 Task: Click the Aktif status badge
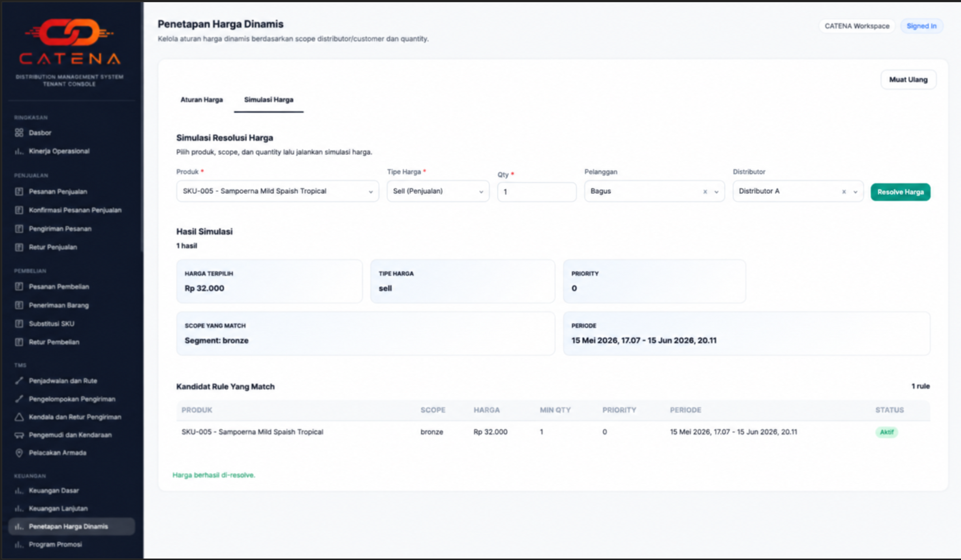(887, 432)
